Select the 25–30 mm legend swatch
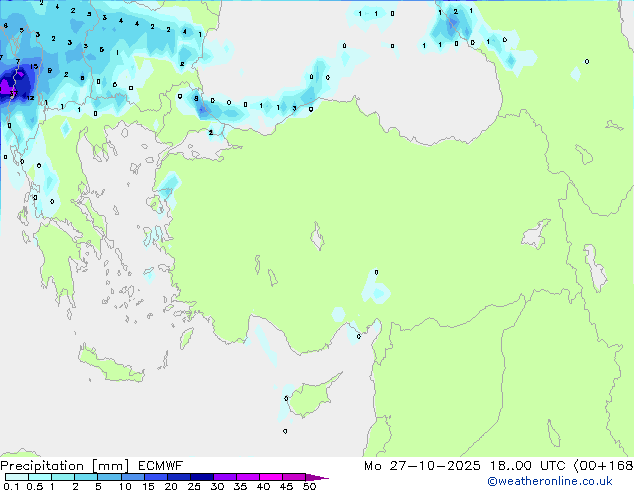The image size is (634, 490). pyautogui.click(x=201, y=477)
